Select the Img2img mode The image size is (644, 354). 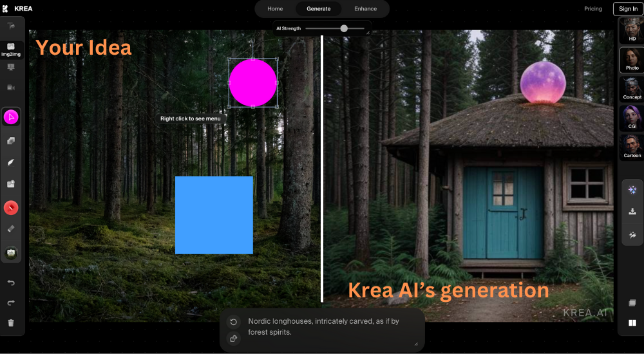[x=11, y=50]
